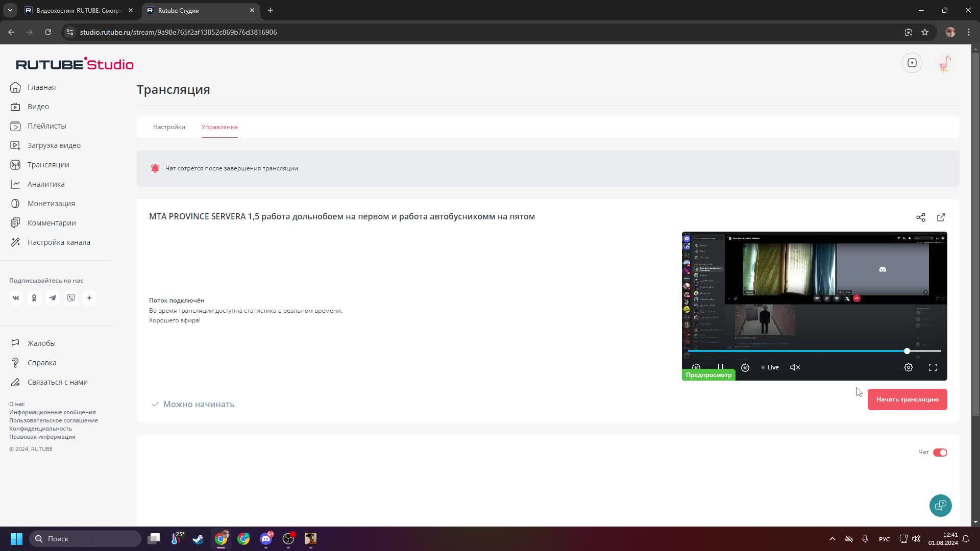Click the add video plus icon in header
980x551 pixels.
(x=912, y=63)
